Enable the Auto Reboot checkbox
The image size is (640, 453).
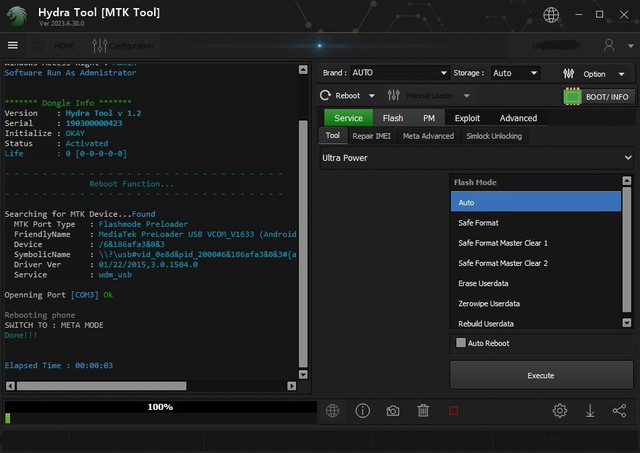(x=461, y=342)
